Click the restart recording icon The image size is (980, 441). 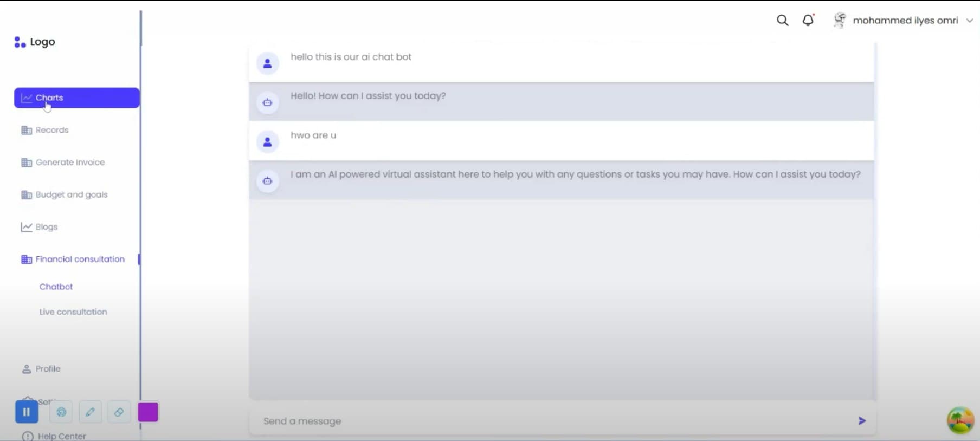61,412
